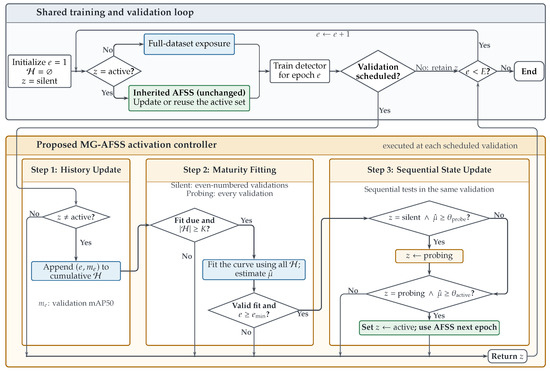Select 'Set z ← active; use AFSS next epoch' box

pos(429,327)
